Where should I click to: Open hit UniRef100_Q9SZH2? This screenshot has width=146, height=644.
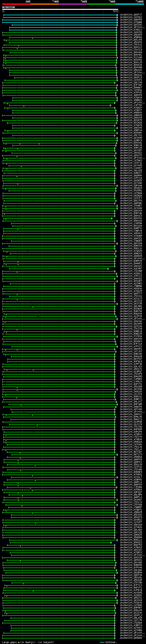tap(131, 25)
